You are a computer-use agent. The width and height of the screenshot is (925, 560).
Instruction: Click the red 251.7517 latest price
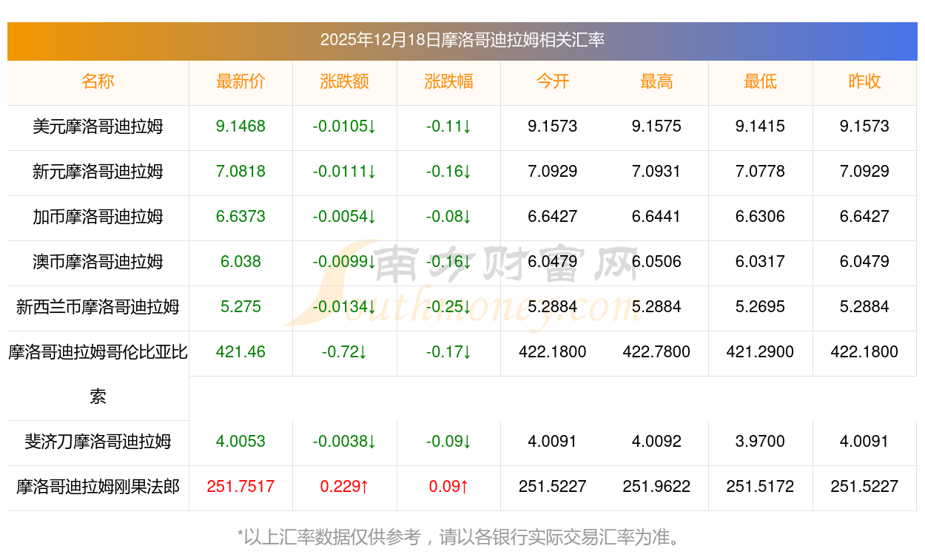coord(240,487)
